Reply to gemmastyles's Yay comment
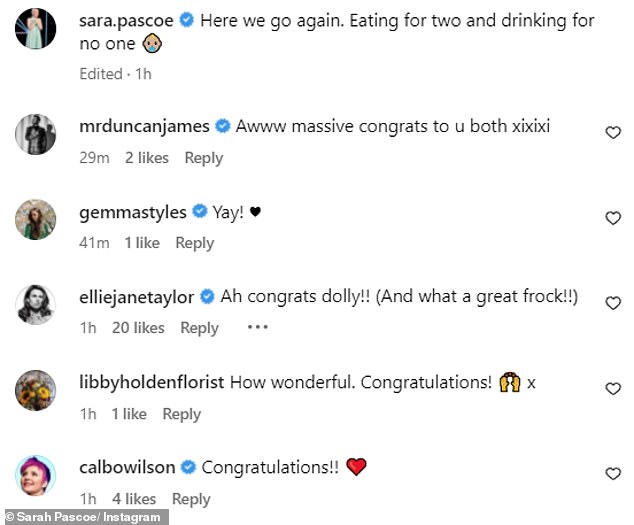This screenshot has height=525, width=634. coord(194,243)
